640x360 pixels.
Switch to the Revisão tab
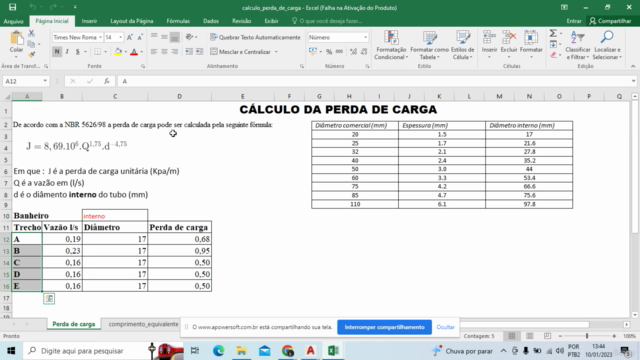click(242, 21)
